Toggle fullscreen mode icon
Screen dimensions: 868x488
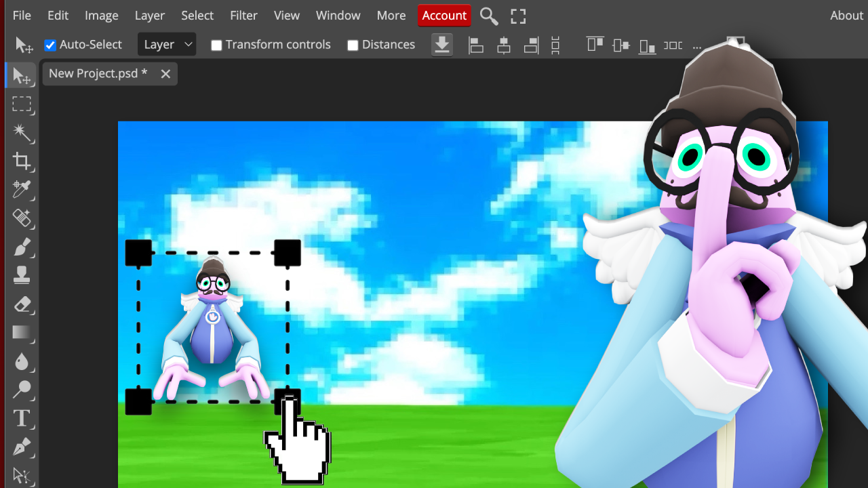pyautogui.click(x=518, y=16)
